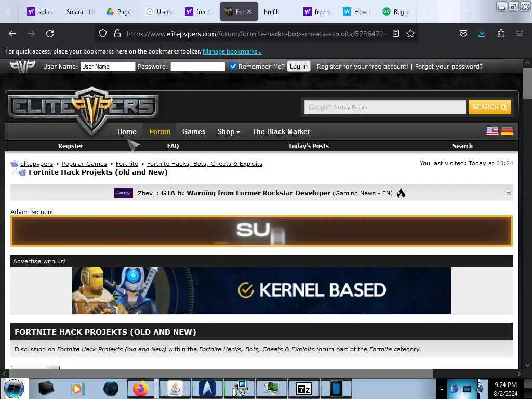
Task: Open the Firefox hamburger menu
Action: pos(520,33)
